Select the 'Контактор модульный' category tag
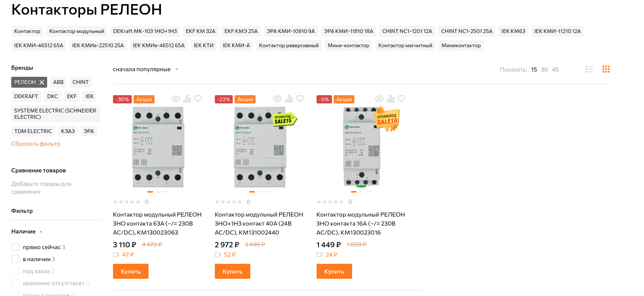644x296 pixels. (x=77, y=31)
